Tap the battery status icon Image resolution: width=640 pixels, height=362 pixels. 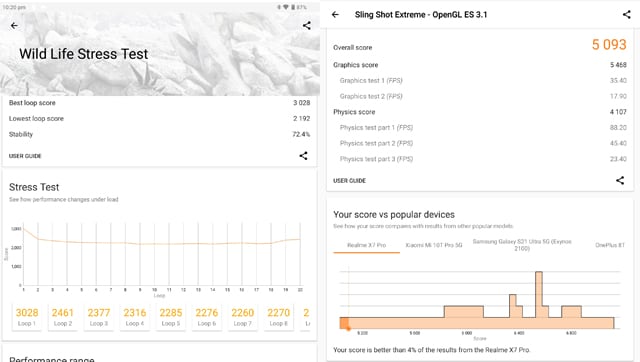pos(292,7)
